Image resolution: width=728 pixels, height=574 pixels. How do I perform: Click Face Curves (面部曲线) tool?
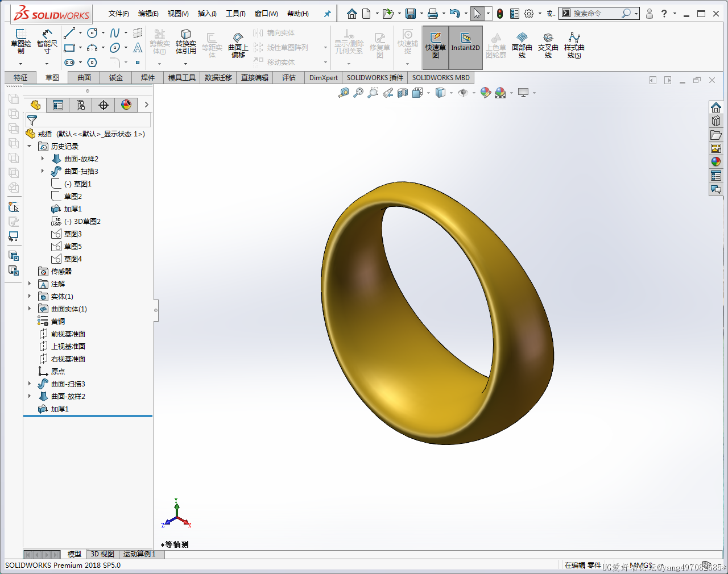pos(522,45)
